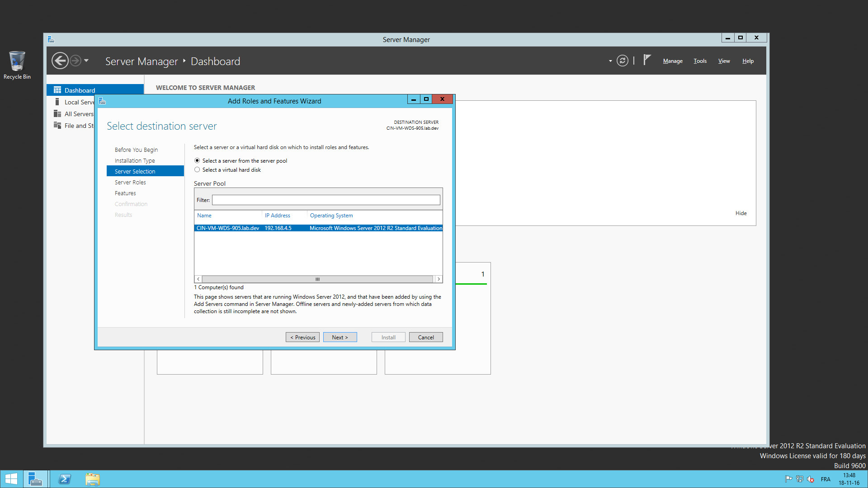Maximize the Add Roles and Features Wizard
The height and width of the screenshot is (488, 868).
(x=426, y=99)
